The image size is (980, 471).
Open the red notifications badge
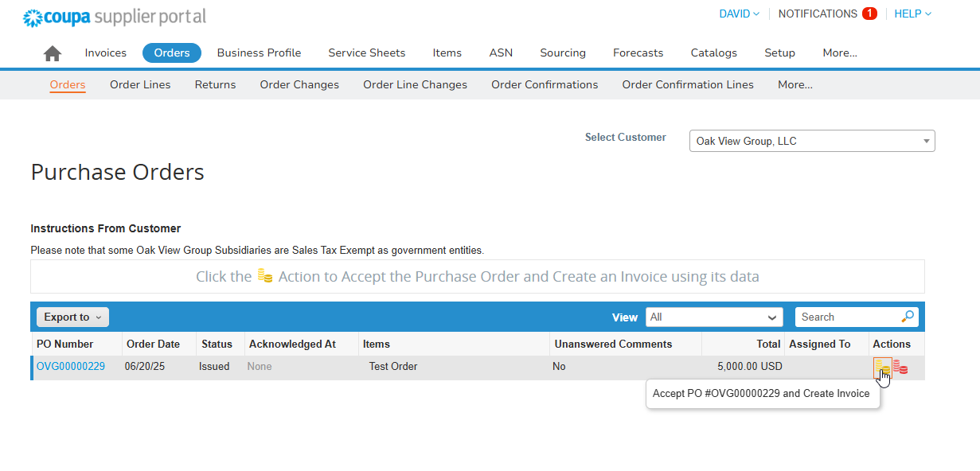(x=869, y=14)
